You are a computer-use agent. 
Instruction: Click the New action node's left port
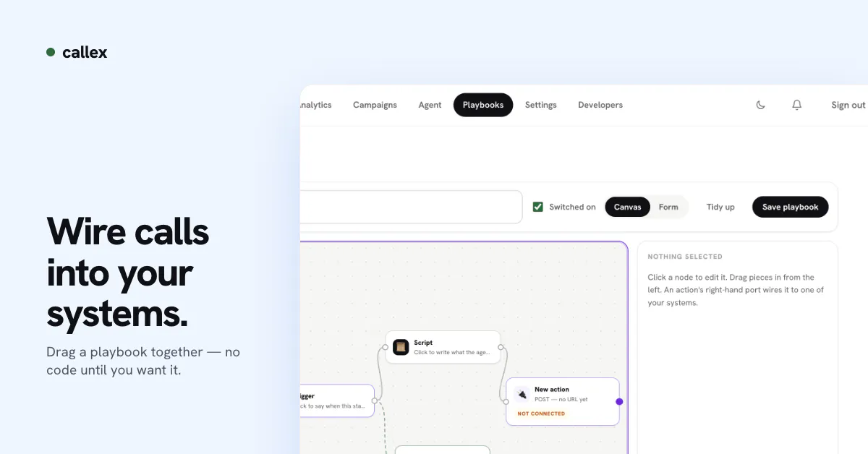506,401
